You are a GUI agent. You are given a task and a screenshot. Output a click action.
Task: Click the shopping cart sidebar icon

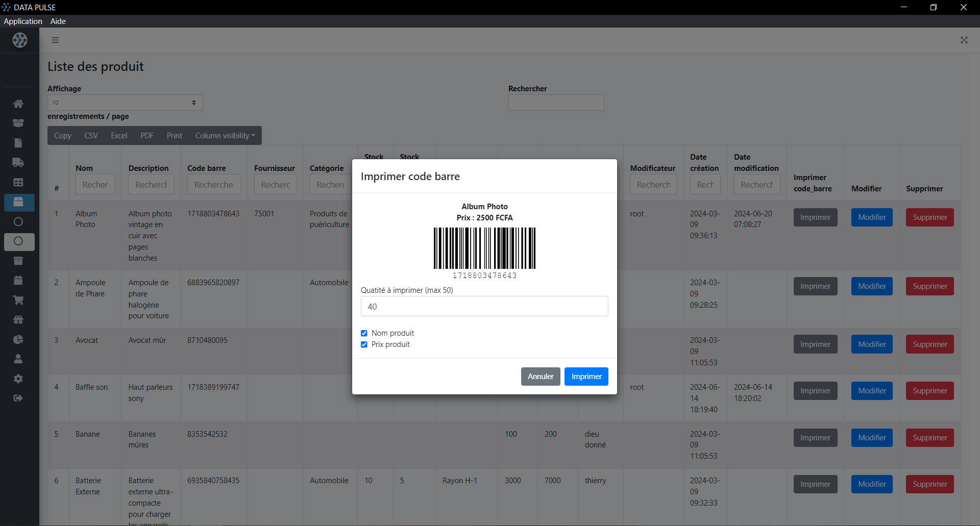pos(18,300)
